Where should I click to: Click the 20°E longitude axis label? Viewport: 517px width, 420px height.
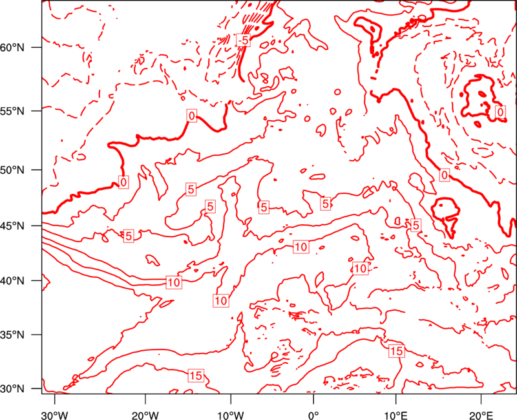coord(481,415)
